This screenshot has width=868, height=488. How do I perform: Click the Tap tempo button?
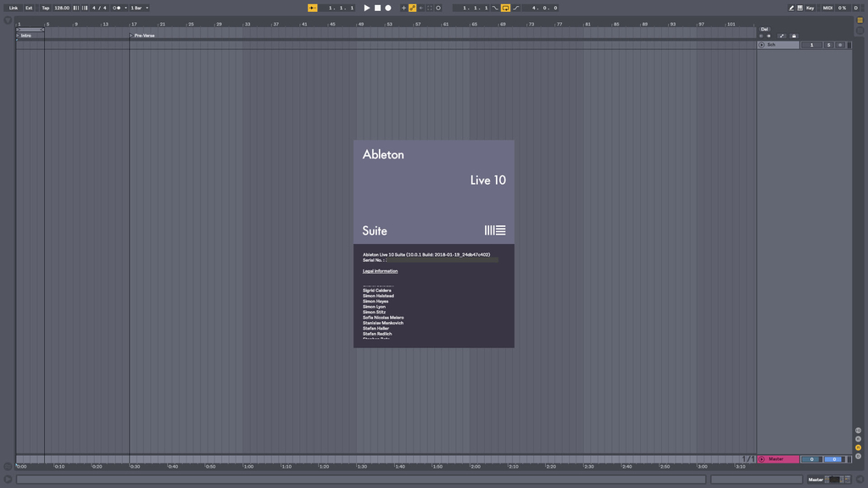pos(47,7)
